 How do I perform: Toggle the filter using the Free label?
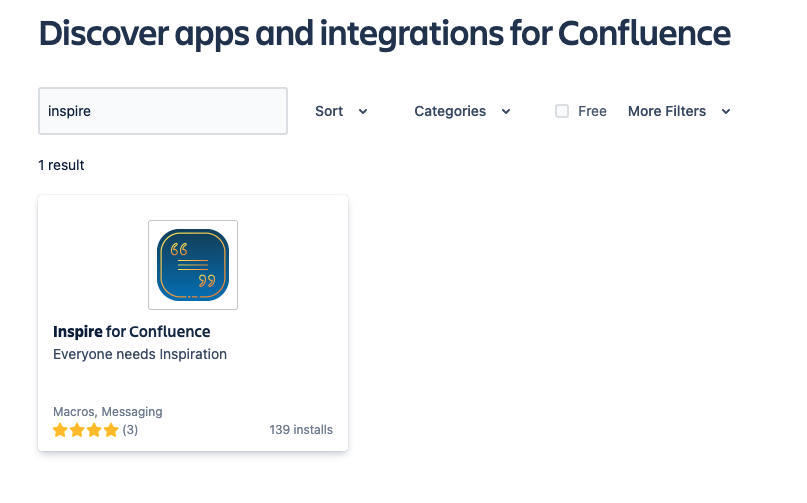click(x=593, y=111)
